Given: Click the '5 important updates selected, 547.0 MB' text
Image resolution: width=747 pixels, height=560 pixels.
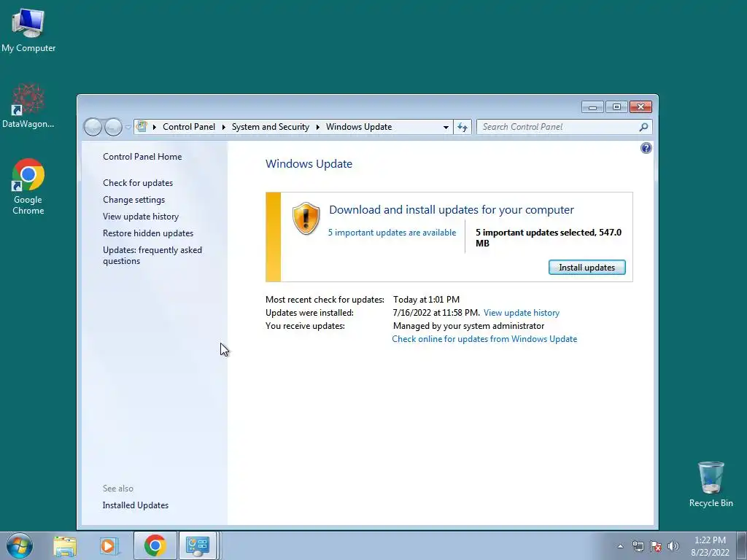Looking at the screenshot, I should (x=549, y=238).
